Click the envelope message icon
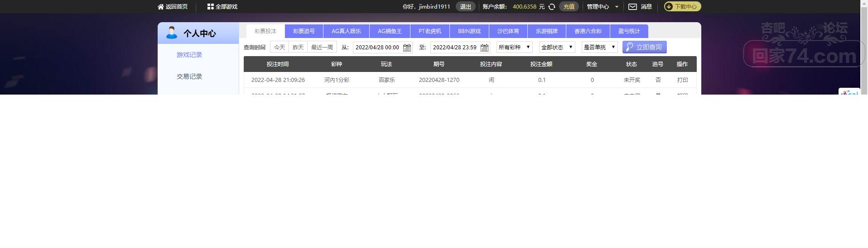868x248 pixels. [x=633, y=7]
